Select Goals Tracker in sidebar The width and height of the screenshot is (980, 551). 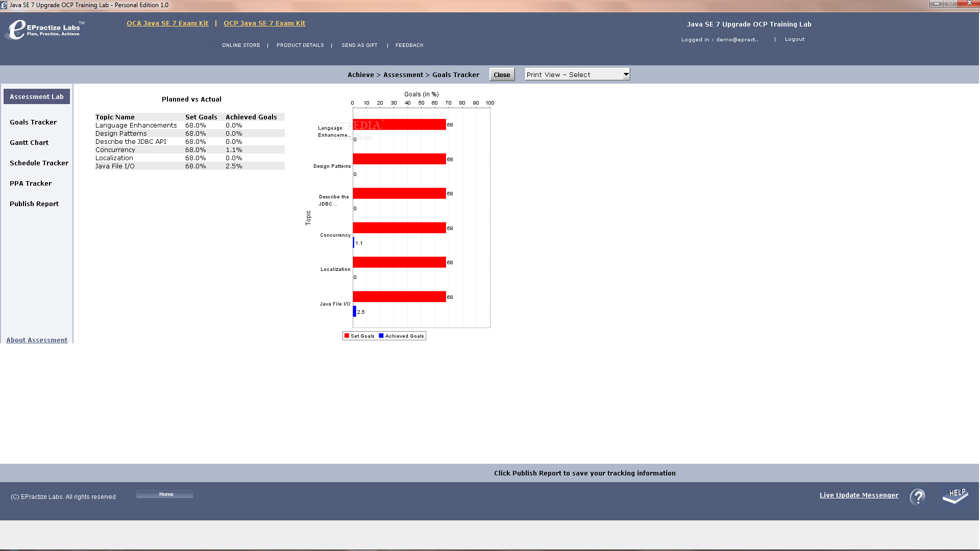point(33,122)
